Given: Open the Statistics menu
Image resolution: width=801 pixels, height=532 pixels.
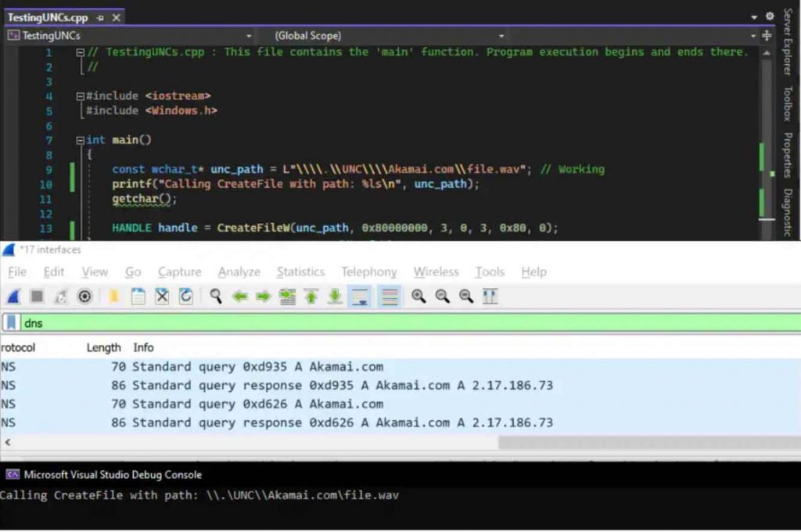Looking at the screenshot, I should [x=300, y=272].
